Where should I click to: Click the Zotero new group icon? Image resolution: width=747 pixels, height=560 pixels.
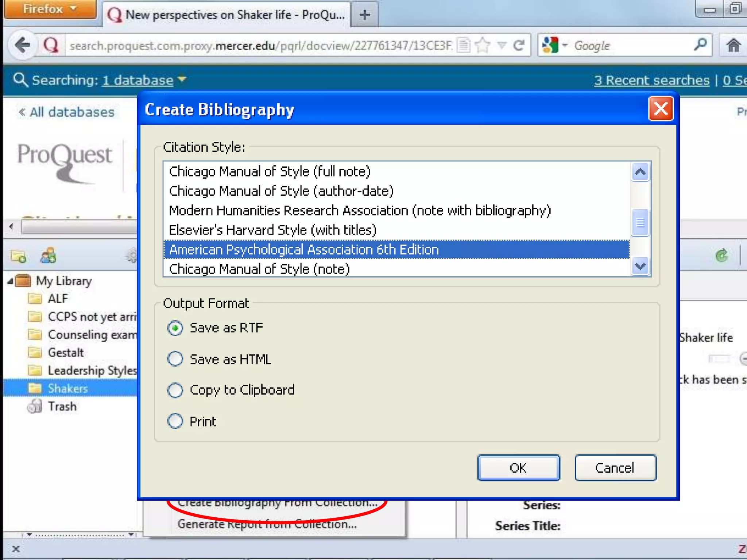point(48,256)
